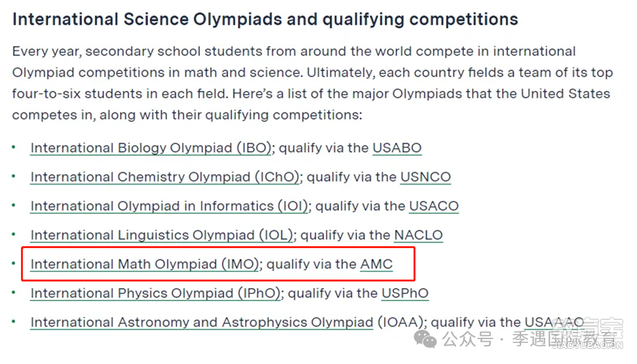This screenshot has width=637, height=364.
Task: Visit the USAAAO link
Action: pyautogui.click(x=554, y=323)
